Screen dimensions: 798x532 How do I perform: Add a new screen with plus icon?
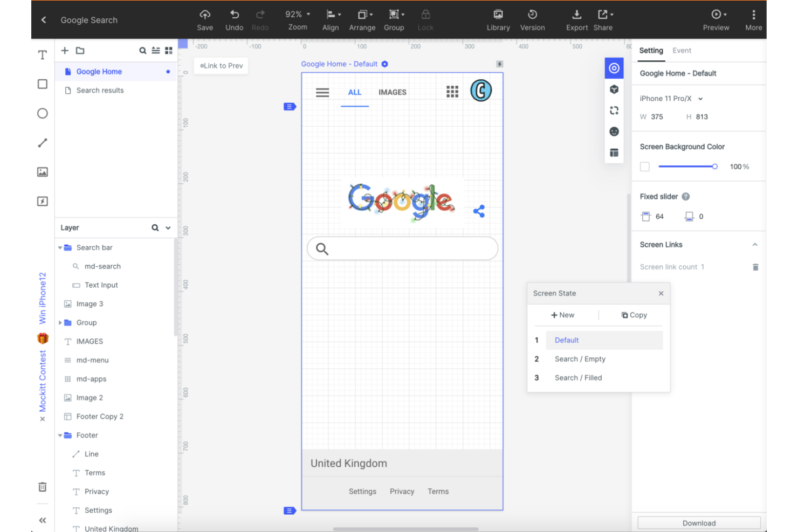pos(65,50)
